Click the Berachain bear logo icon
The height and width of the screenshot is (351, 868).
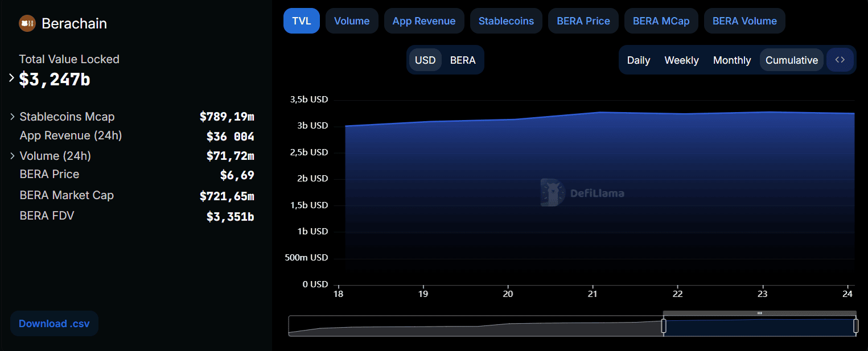[x=27, y=23]
